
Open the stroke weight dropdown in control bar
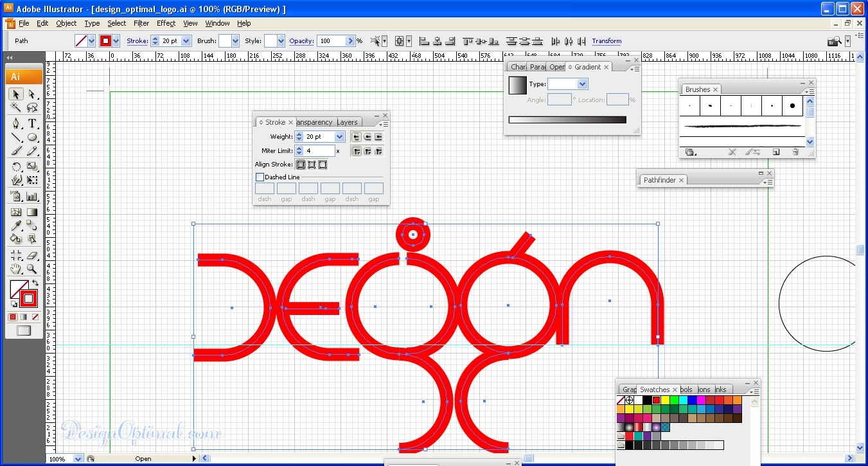(x=186, y=40)
